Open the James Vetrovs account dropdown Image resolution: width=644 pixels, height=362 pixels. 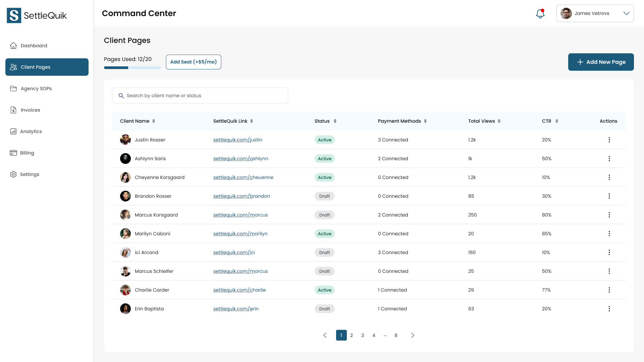pos(595,13)
